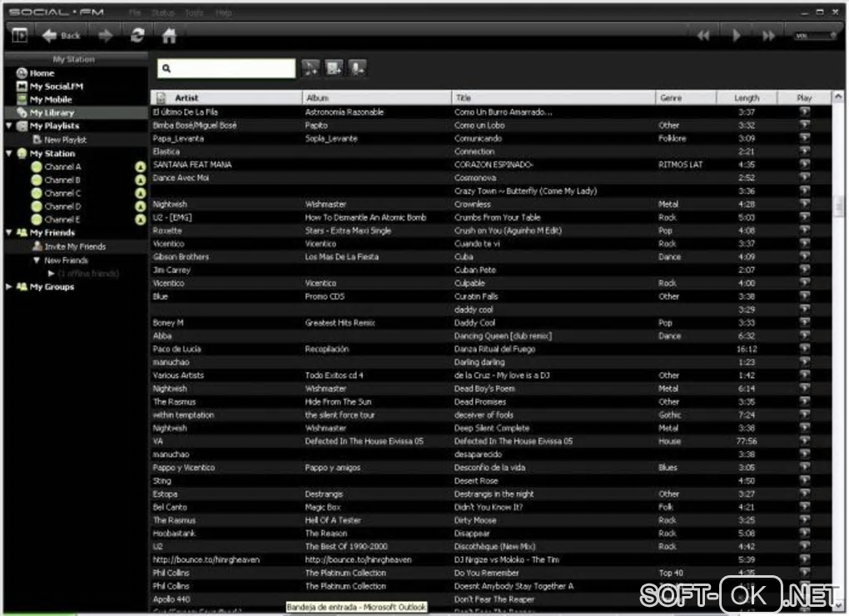Skip to next track

pos(768,36)
